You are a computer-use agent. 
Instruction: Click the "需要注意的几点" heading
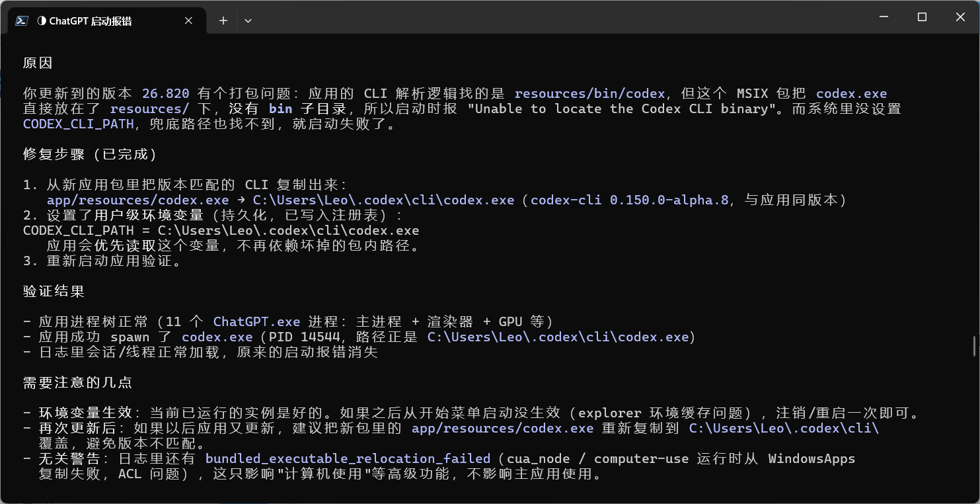pyautogui.click(x=77, y=382)
